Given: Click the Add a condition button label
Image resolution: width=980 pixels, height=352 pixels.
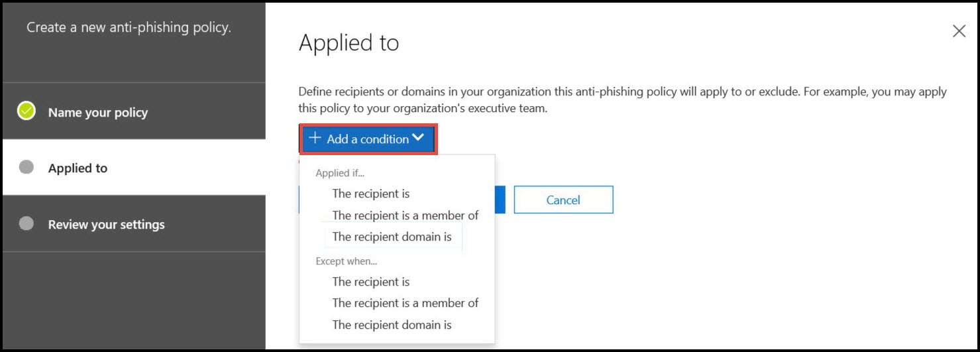Looking at the screenshot, I should [368, 139].
